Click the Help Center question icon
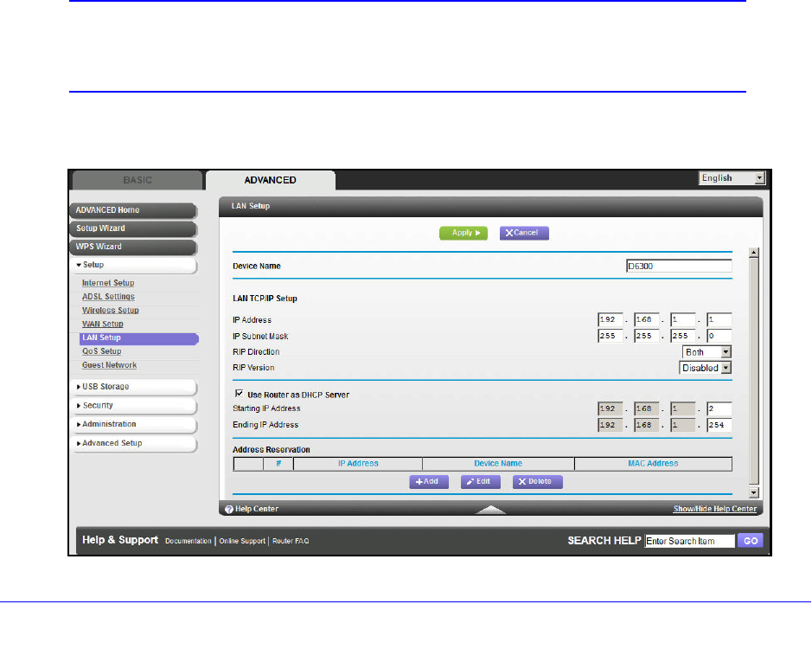 click(x=229, y=510)
